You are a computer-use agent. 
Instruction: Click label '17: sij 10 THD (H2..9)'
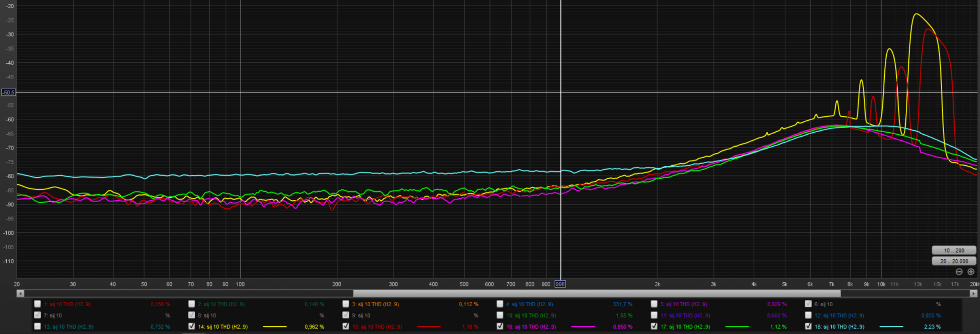coord(685,327)
